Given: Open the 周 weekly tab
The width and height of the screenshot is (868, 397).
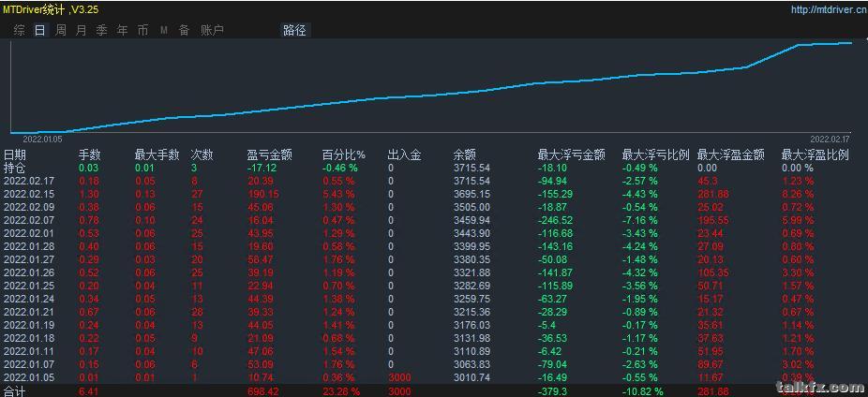Looking at the screenshot, I should tap(60, 30).
